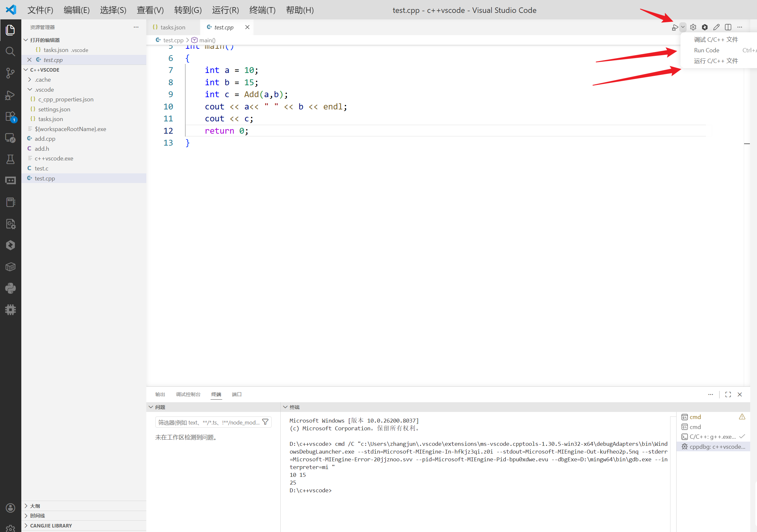Open the Explorer view in the activity bar

(x=10, y=30)
